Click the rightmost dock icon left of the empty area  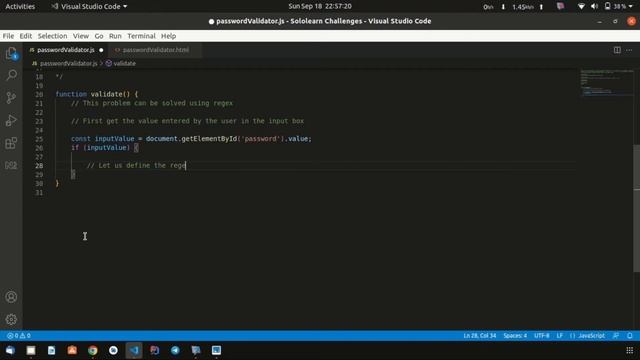[216, 350]
